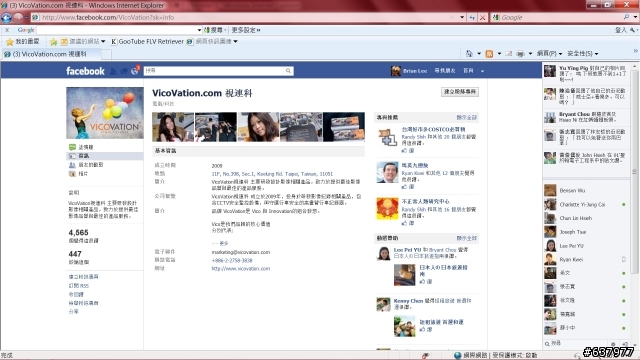Viewport: 640px width, 360px height.
Task: Click the button right of page title
Action: pyautogui.click(x=460, y=92)
